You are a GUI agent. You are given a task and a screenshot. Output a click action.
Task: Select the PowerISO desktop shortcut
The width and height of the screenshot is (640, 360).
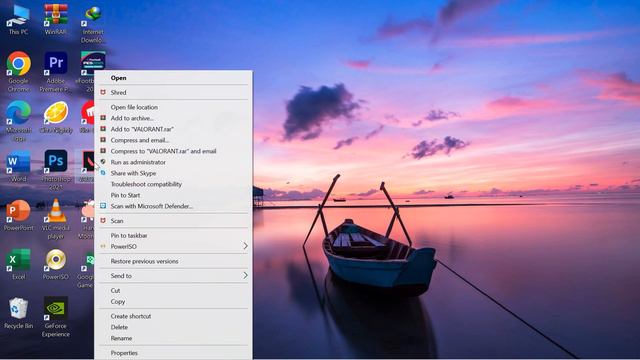pos(56,264)
